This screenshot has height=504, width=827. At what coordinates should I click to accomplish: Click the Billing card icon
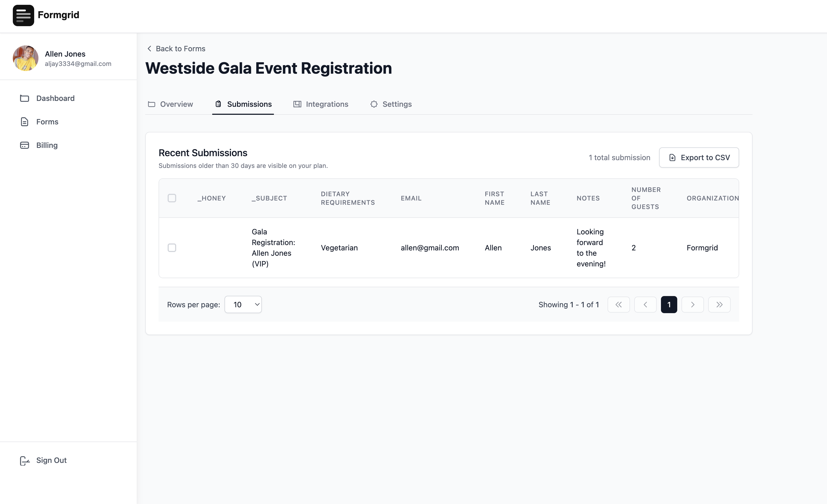pyautogui.click(x=24, y=145)
